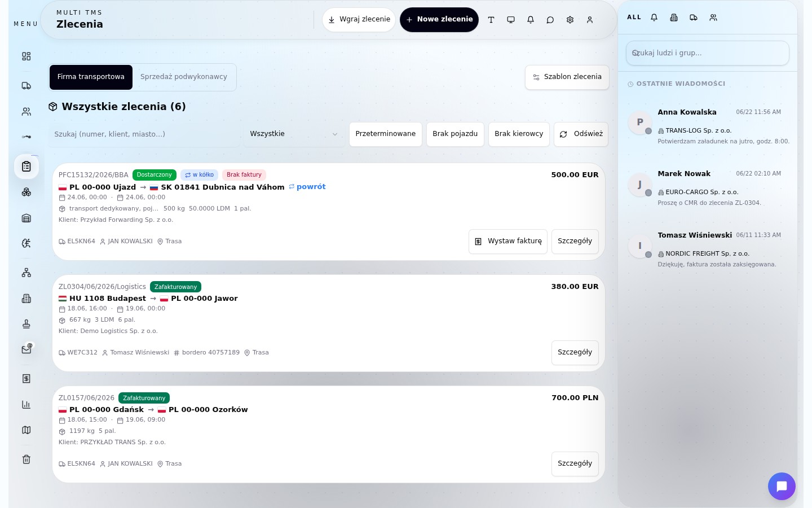Open the bar chart statistics sidebar icon
This screenshot has height=508, width=812.
[x=26, y=405]
